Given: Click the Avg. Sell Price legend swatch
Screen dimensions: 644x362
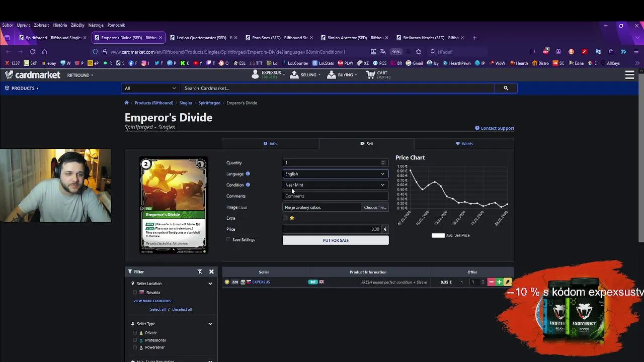Looking at the screenshot, I should pos(438,235).
